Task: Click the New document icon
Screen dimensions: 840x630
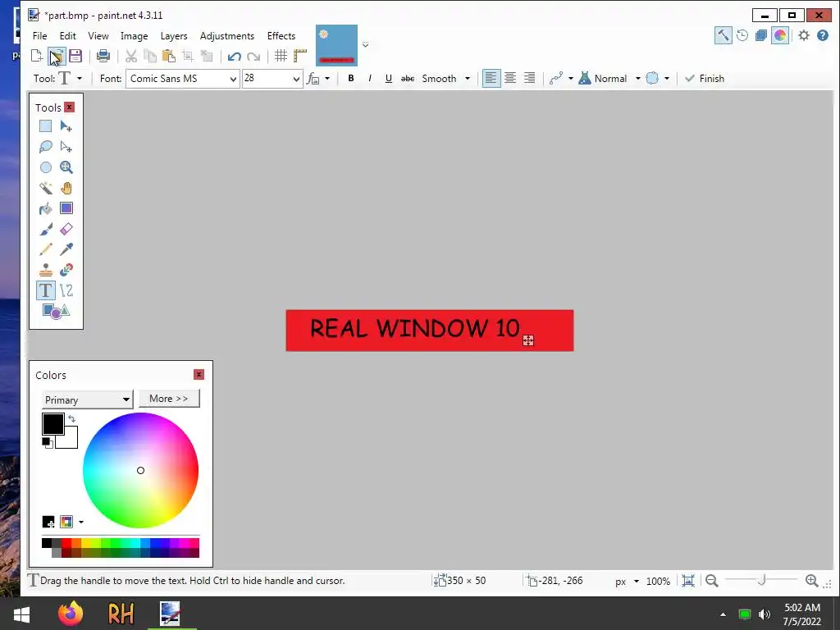Action: pos(36,56)
